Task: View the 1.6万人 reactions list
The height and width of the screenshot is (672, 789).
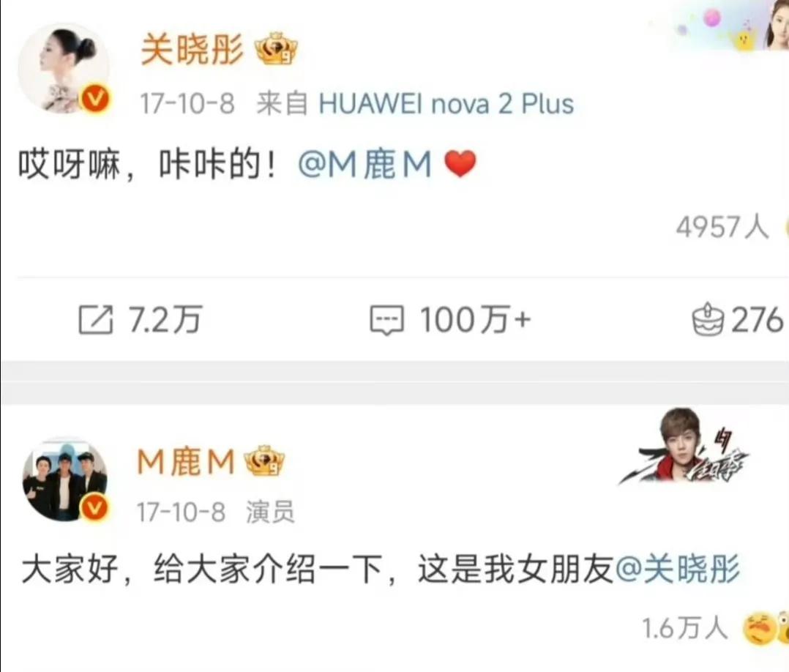Action: coord(685,628)
